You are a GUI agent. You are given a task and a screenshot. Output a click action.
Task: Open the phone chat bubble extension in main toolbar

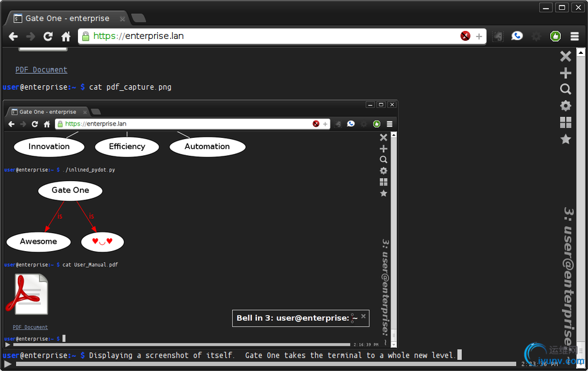(x=517, y=36)
